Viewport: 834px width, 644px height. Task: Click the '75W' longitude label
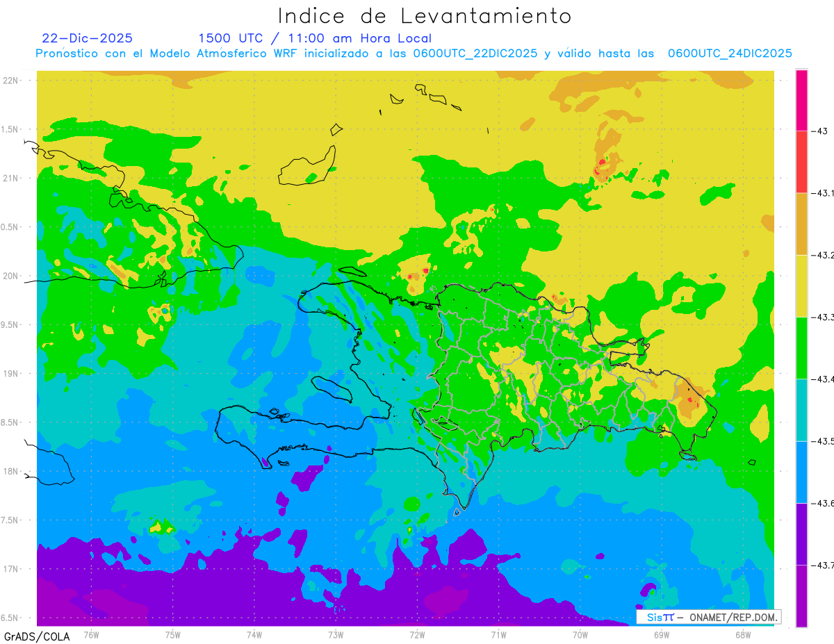click(x=173, y=634)
